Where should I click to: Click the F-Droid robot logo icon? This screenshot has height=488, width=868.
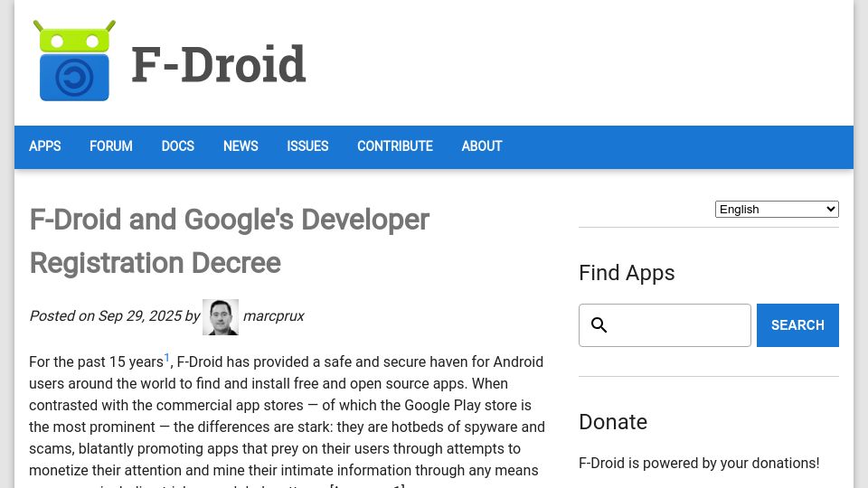[x=74, y=61]
